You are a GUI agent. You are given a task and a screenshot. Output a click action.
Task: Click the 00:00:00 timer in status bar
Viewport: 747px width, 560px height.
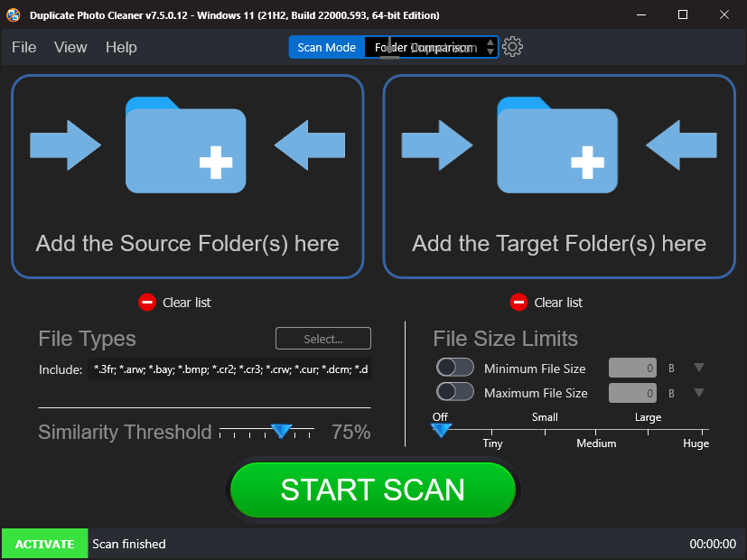tap(713, 544)
